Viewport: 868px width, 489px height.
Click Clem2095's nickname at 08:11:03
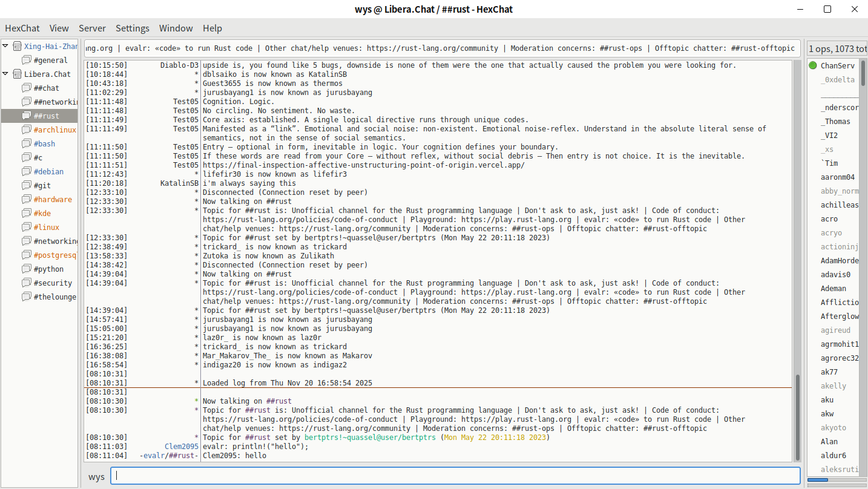pos(182,447)
